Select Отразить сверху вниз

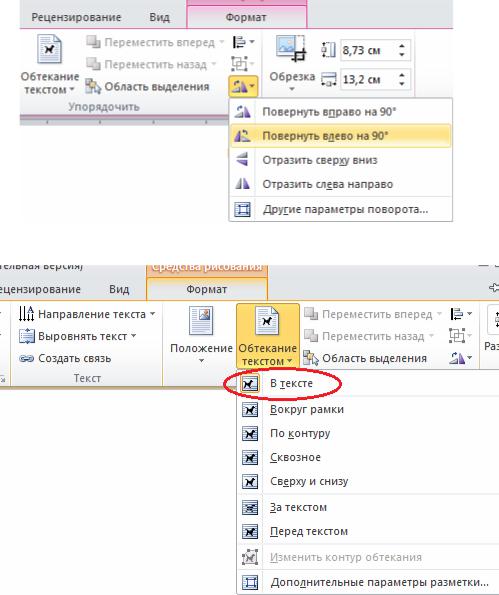click(341, 160)
